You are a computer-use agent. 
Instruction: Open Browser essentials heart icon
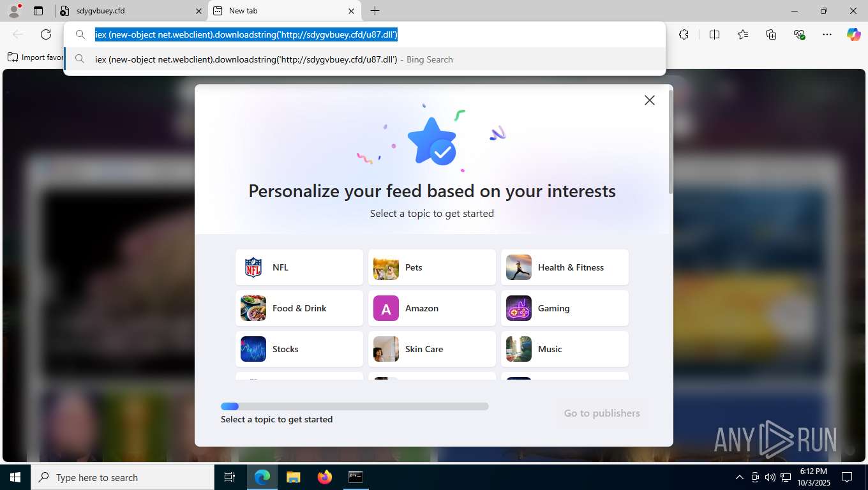pos(799,34)
